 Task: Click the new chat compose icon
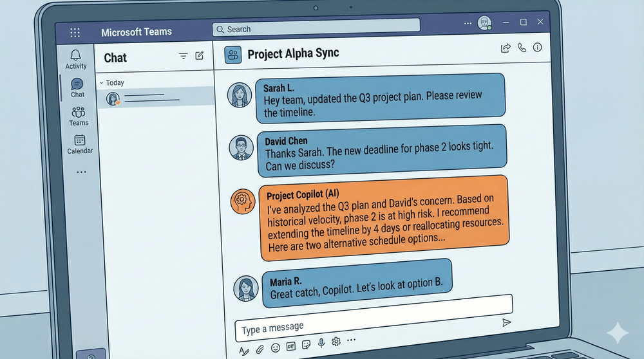[200, 56]
